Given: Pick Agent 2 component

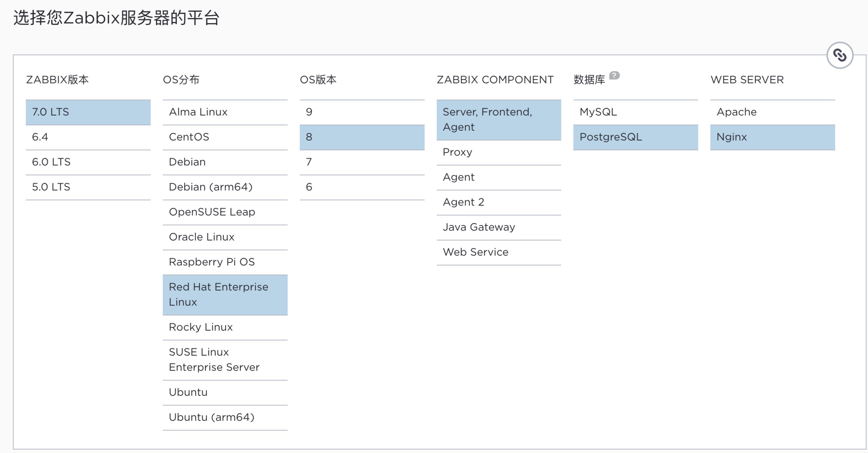Looking at the screenshot, I should [499, 202].
